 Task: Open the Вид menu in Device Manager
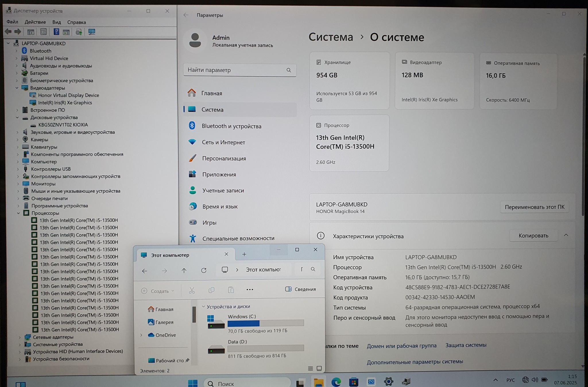(57, 22)
